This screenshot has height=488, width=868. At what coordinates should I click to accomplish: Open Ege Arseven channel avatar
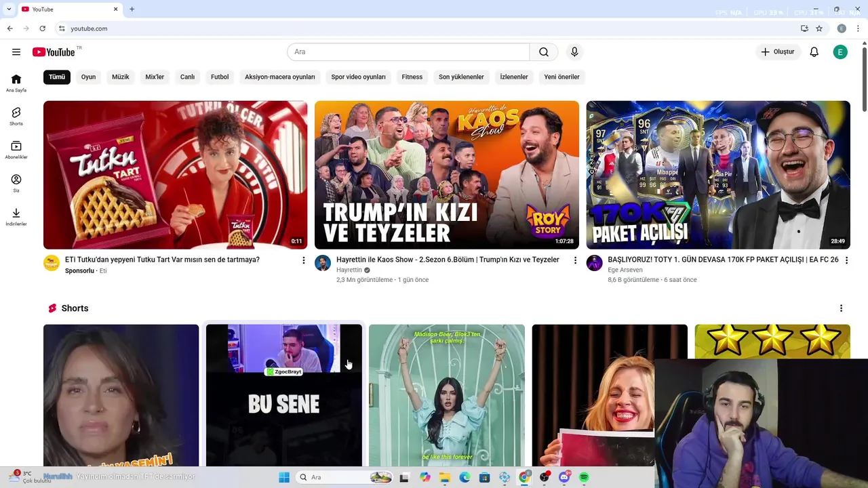click(595, 263)
